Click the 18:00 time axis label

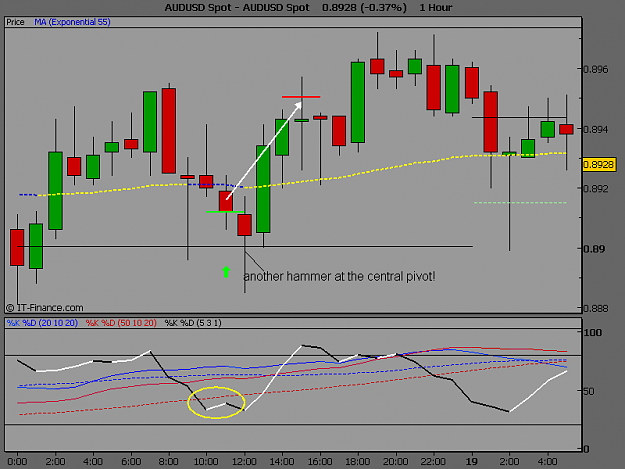click(358, 461)
